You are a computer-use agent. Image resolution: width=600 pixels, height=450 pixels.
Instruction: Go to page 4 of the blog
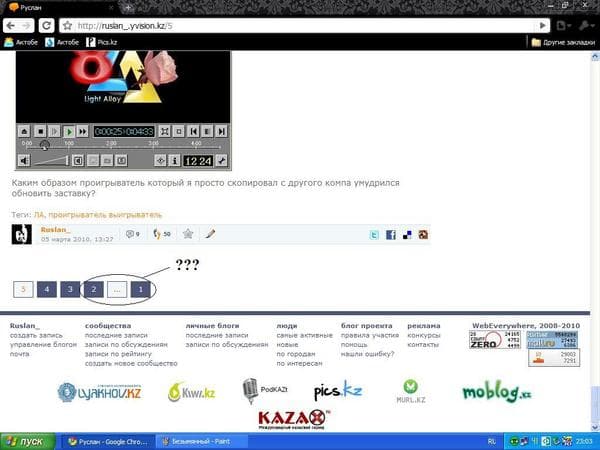tap(47, 289)
